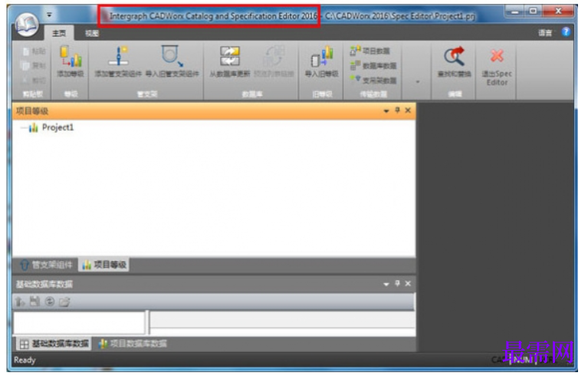
Task: Click the 导入旧管支架组件 import icon
Action: [x=172, y=56]
